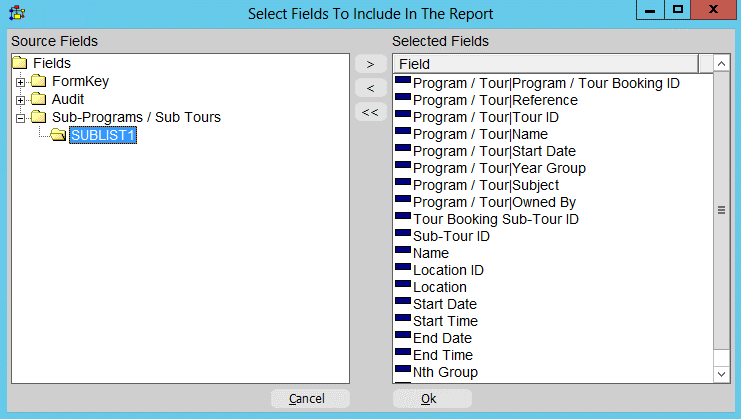Image resolution: width=741 pixels, height=419 pixels.
Task: Click the SUBLIST1 open folder icon
Action: pyautogui.click(x=58, y=135)
